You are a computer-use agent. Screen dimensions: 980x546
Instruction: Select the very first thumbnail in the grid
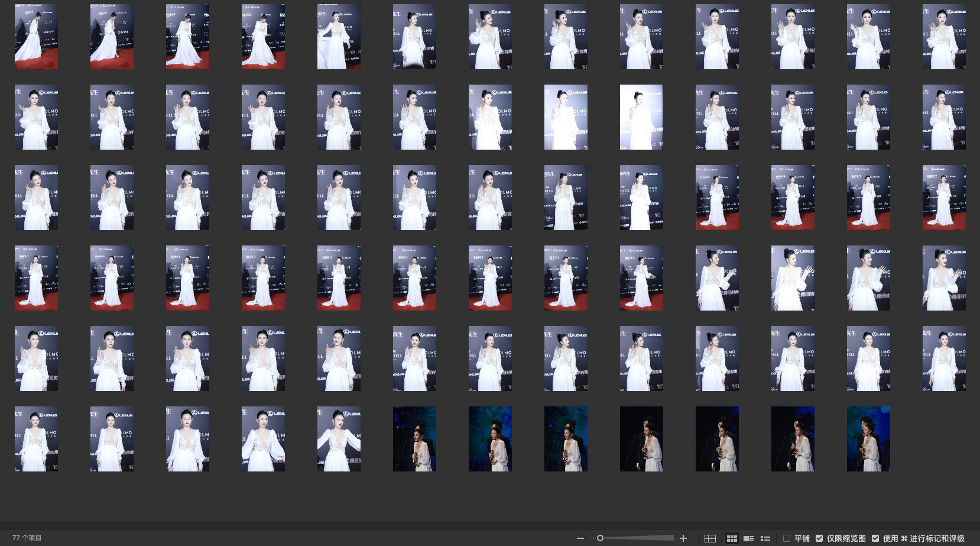(36, 37)
